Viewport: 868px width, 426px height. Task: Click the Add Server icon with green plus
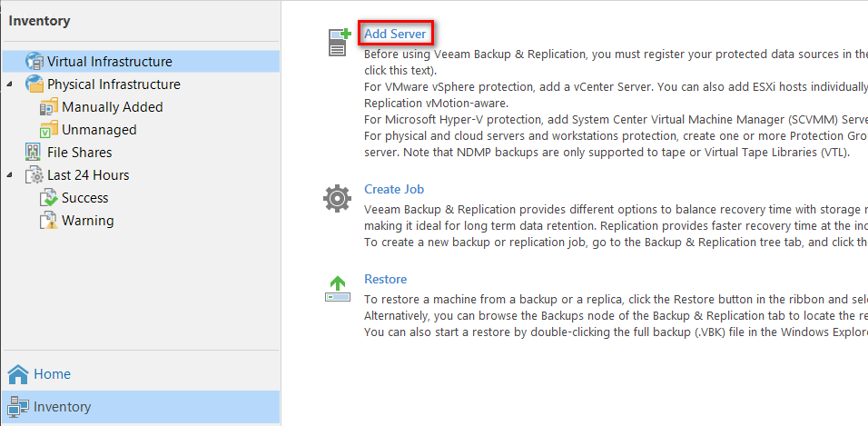point(340,42)
